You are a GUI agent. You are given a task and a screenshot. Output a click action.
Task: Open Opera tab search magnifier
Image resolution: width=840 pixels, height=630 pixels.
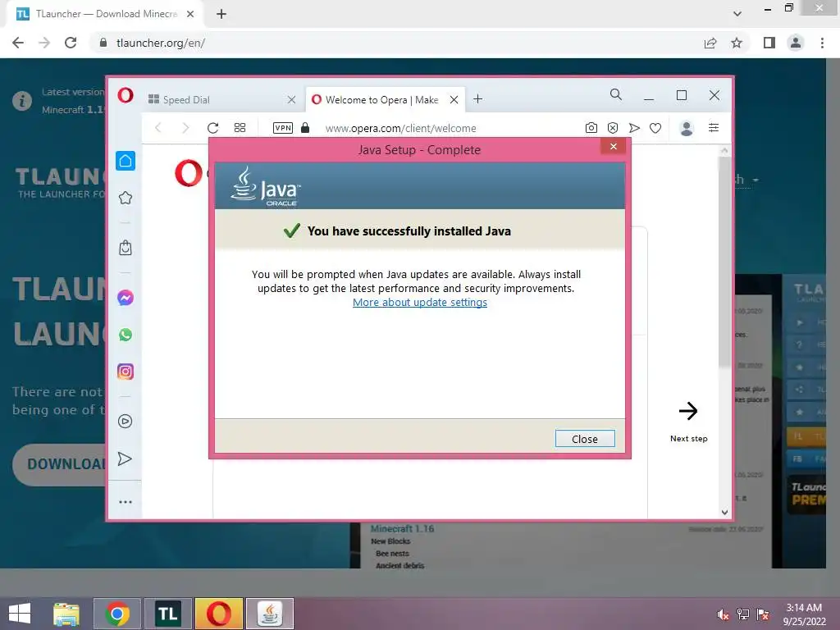click(x=616, y=95)
